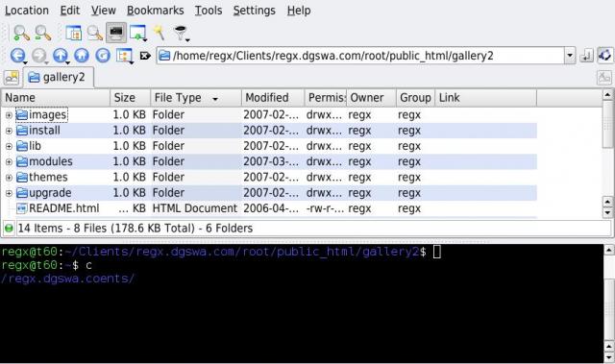Expand the lib folder tree node
The height and width of the screenshot is (364, 615).
[9, 147]
